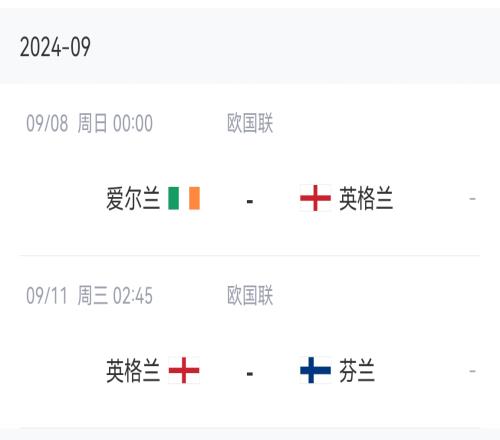This screenshot has width=500, height=440.
Task: Click the Ireland flag icon
Action: (184, 198)
